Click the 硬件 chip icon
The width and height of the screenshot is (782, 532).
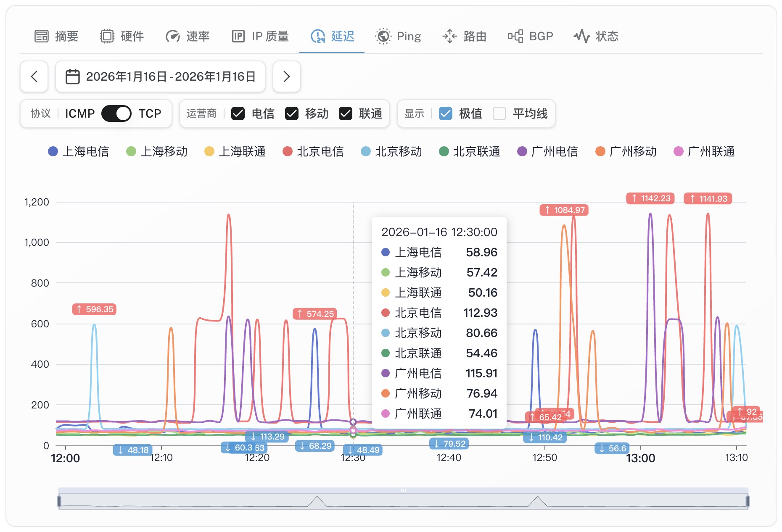pyautogui.click(x=107, y=36)
